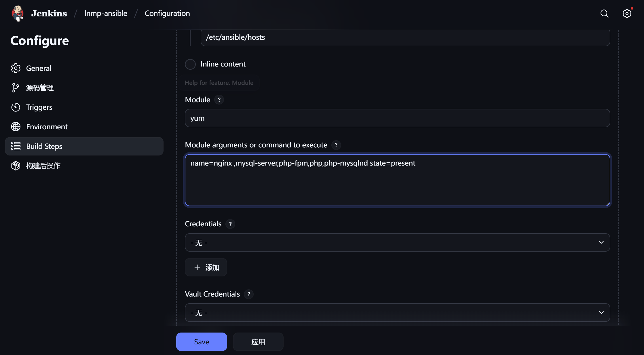Open the Environment sidebar item
Image resolution: width=644 pixels, height=355 pixels.
click(x=47, y=127)
